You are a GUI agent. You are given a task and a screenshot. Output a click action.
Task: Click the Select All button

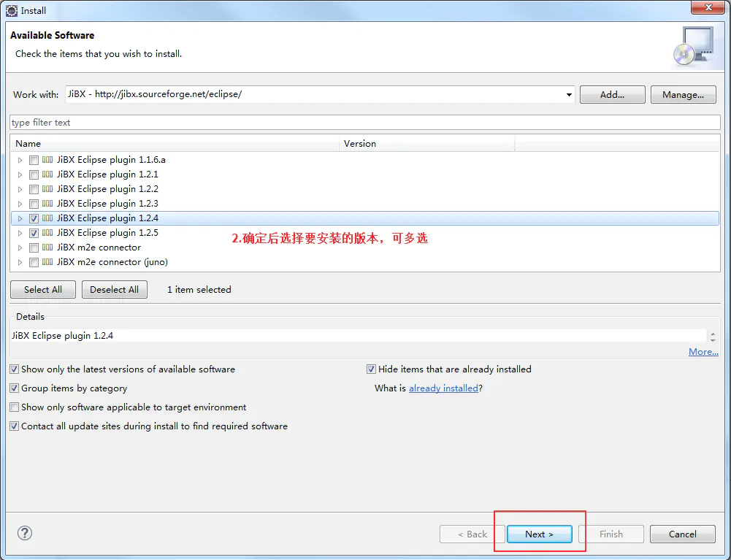point(43,290)
